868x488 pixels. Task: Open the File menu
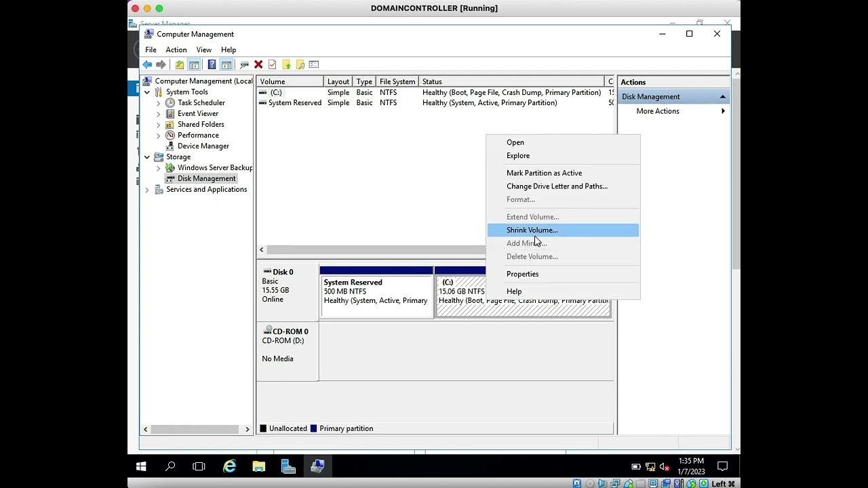click(151, 49)
